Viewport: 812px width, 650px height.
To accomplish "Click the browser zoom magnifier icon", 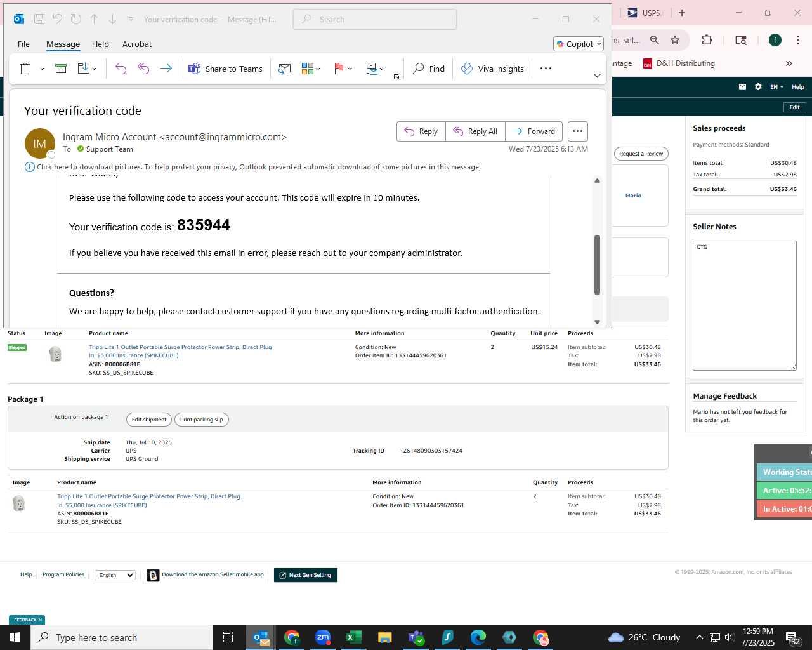I will (654, 40).
